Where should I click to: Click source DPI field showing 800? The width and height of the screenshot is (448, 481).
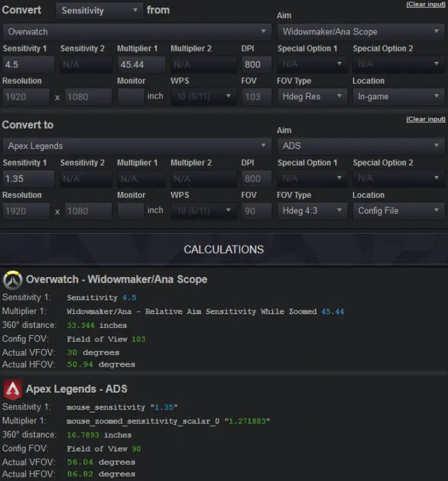point(257,64)
